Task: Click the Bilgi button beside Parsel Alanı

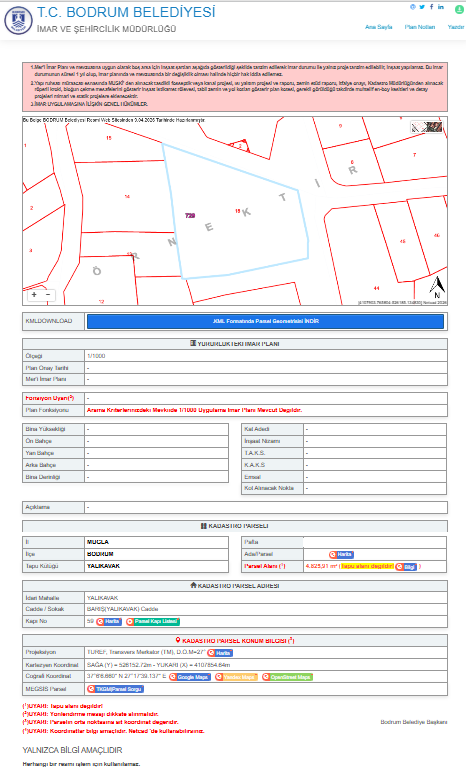Action: [406, 567]
